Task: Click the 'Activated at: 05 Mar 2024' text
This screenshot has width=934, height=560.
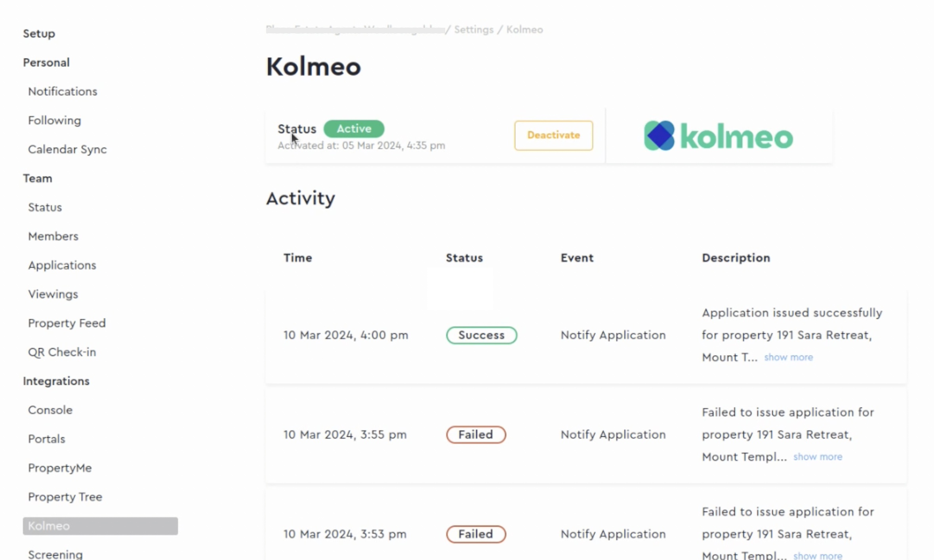Action: pyautogui.click(x=361, y=146)
